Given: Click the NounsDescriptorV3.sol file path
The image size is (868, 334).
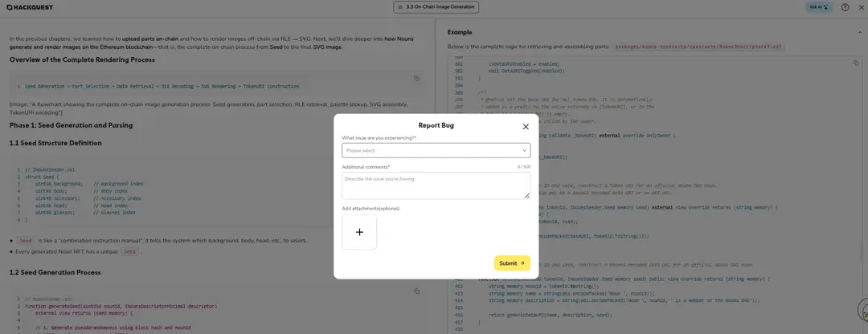Looking at the screenshot, I should tap(698, 47).
